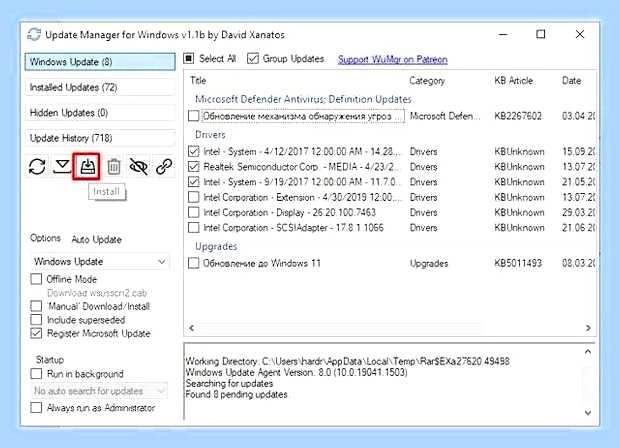Enable Include superseded checkbox
The height and width of the screenshot is (448, 620).
click(x=36, y=319)
